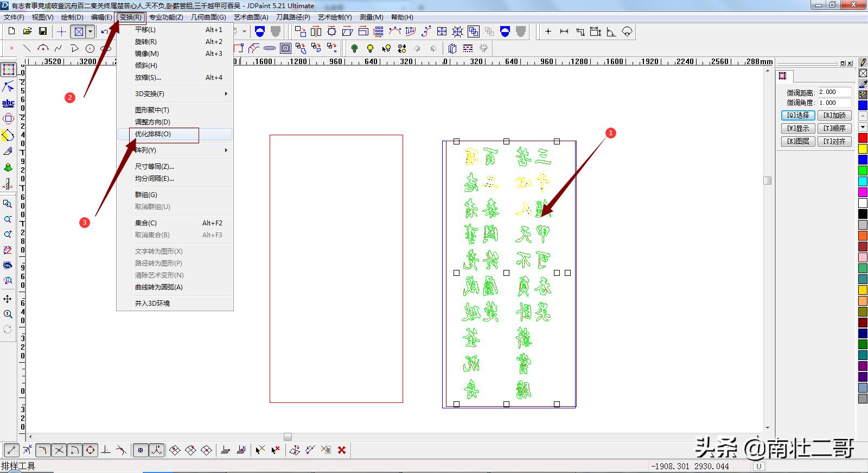Viewport: 868px width, 473px height.
Task: Click the blue shield icon near measurement tools
Action: (505, 31)
